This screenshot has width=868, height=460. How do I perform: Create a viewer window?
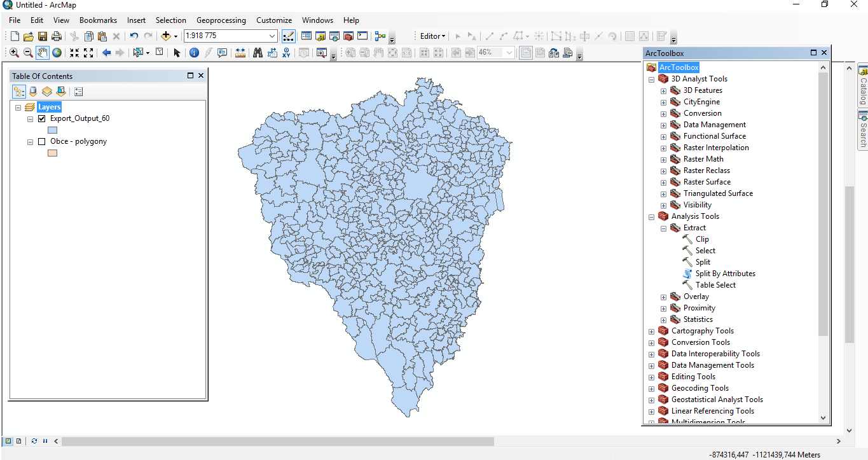[322, 53]
